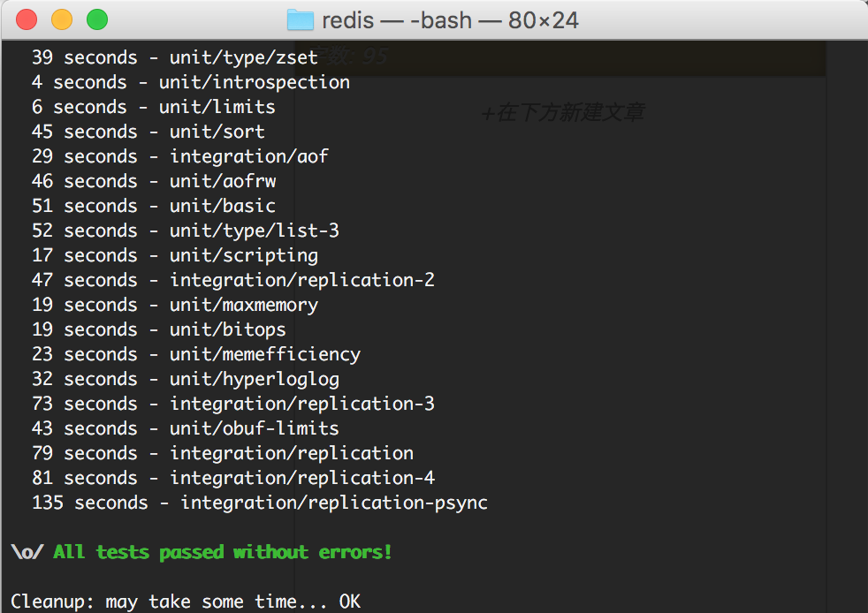Click the "All tests passed without errors!" message
The width and height of the screenshot is (868, 613).
(x=222, y=552)
